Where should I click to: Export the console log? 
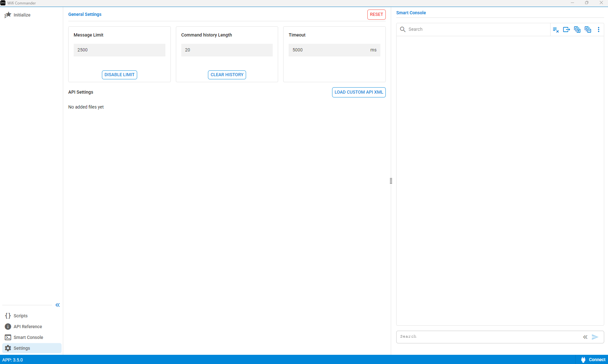point(566,30)
